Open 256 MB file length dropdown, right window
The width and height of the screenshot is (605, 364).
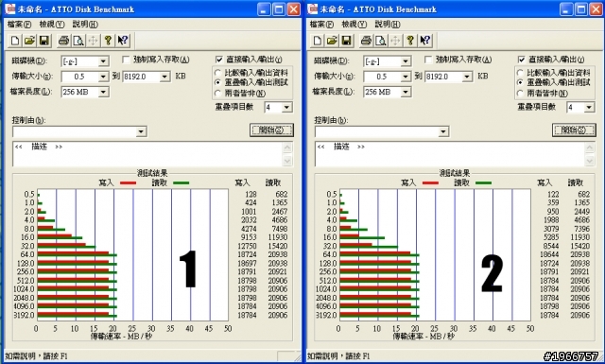click(406, 92)
